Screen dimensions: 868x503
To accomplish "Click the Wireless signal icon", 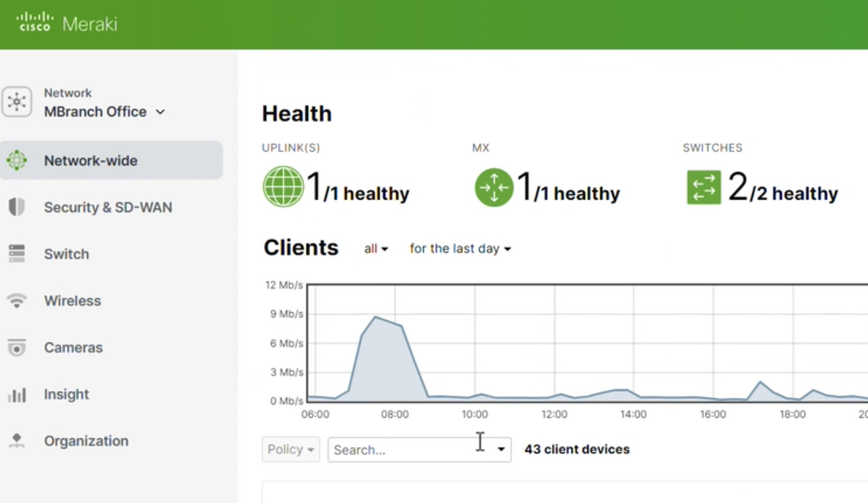I will [17, 301].
